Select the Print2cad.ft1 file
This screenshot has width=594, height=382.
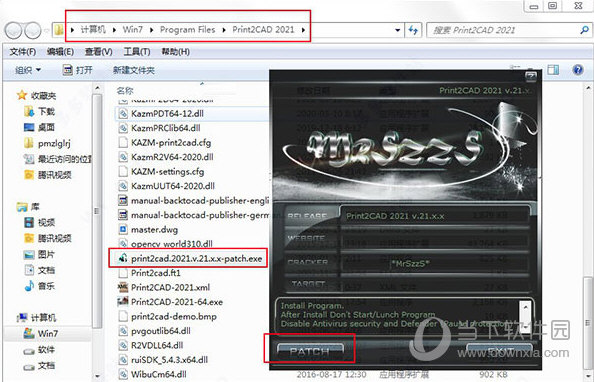[x=156, y=273]
